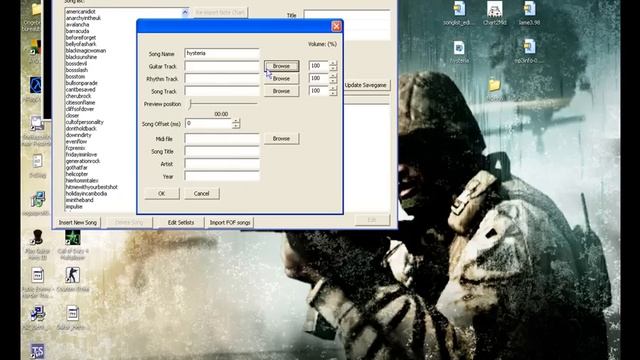
Task: Click the Preview position slider handle
Action: 190,104
